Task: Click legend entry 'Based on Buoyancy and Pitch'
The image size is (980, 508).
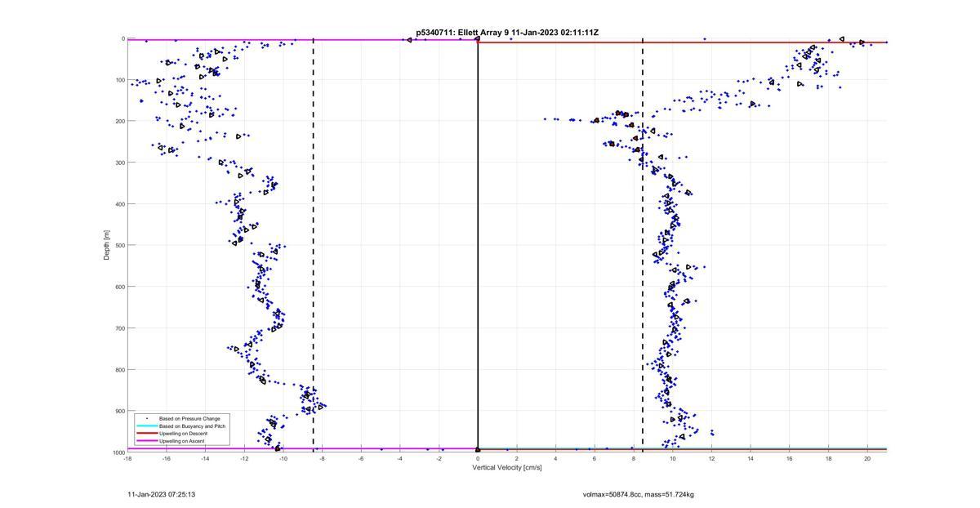Action: click(192, 426)
